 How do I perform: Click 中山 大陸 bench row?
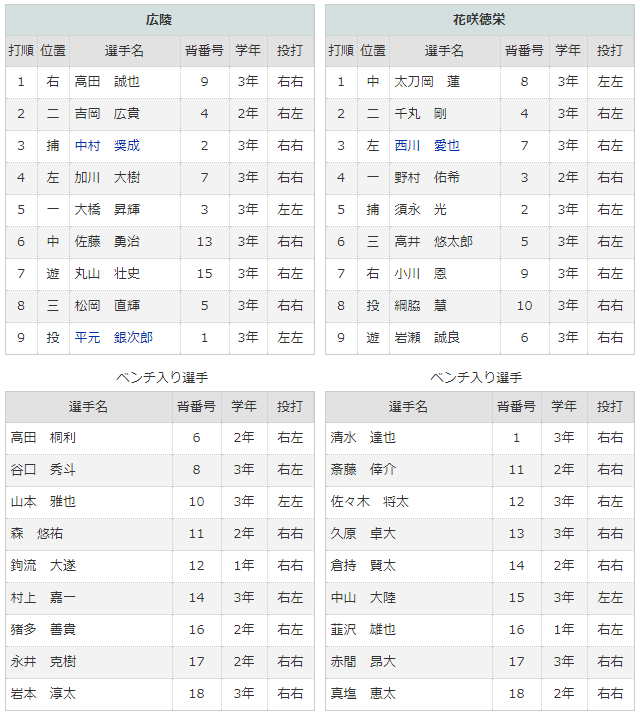tap(363, 598)
